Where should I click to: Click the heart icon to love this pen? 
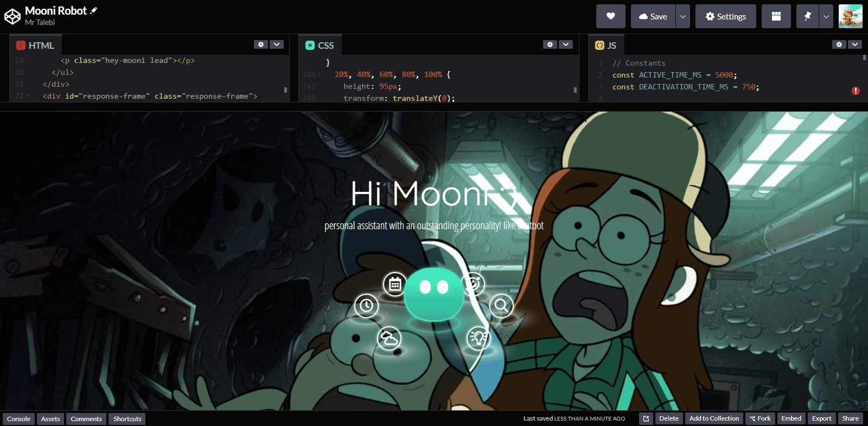point(610,16)
